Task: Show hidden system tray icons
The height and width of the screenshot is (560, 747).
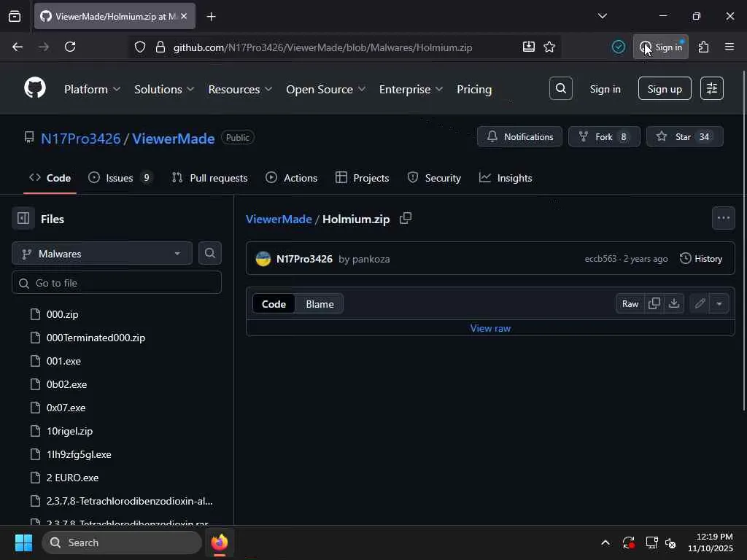Action: [x=605, y=542]
